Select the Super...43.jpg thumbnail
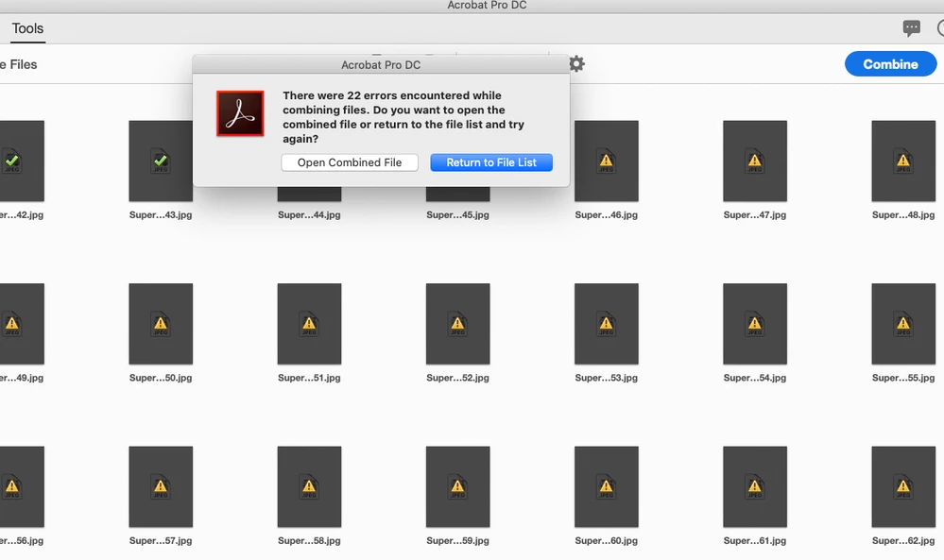 click(161, 161)
